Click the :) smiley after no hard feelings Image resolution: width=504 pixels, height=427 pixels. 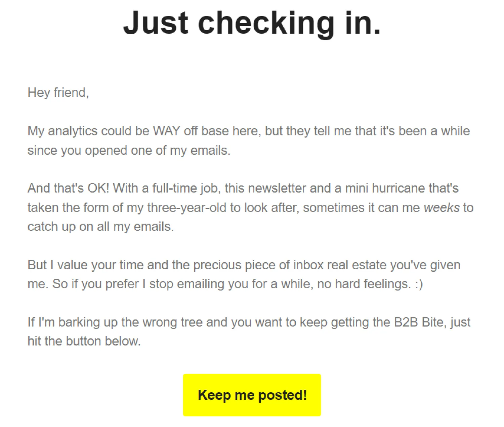419,284
